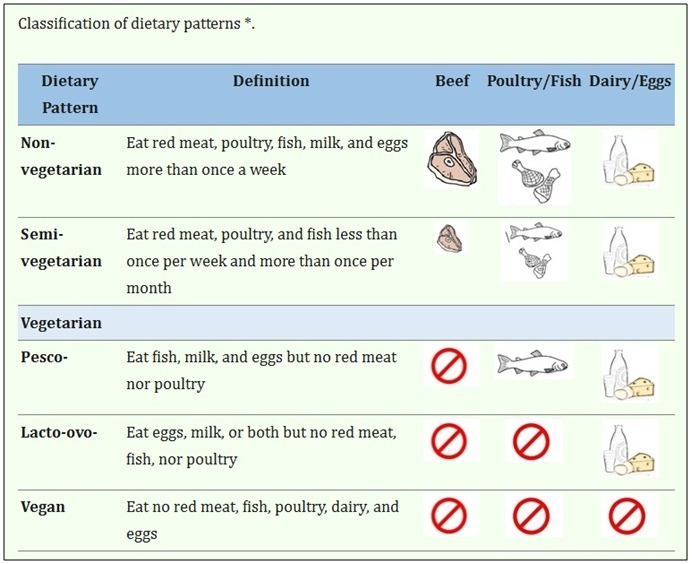Viewport: 692px width, 564px height.
Task: Select the prohibited sign under Beef for Pesco-
Action: point(449,366)
